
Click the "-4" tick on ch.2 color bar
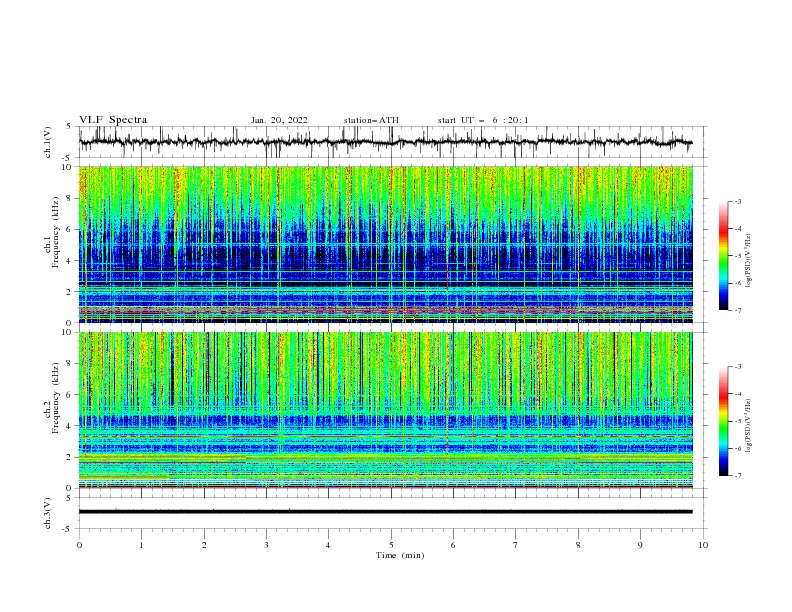(x=737, y=394)
